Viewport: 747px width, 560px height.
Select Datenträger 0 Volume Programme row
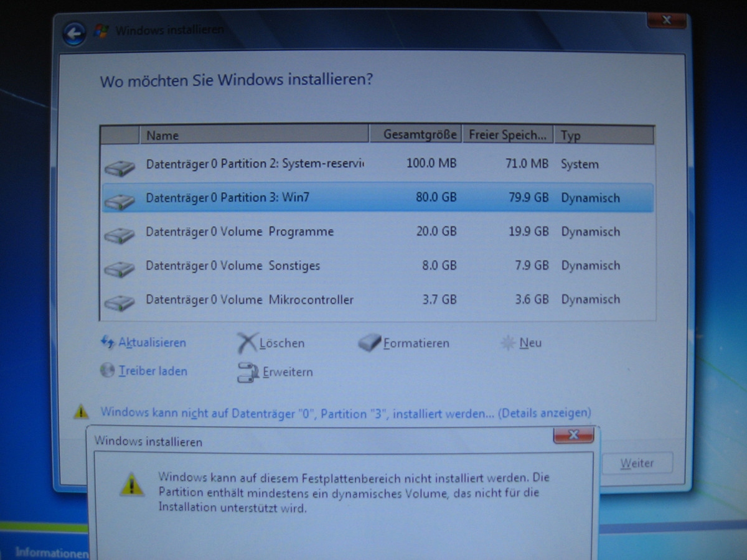[378, 231]
